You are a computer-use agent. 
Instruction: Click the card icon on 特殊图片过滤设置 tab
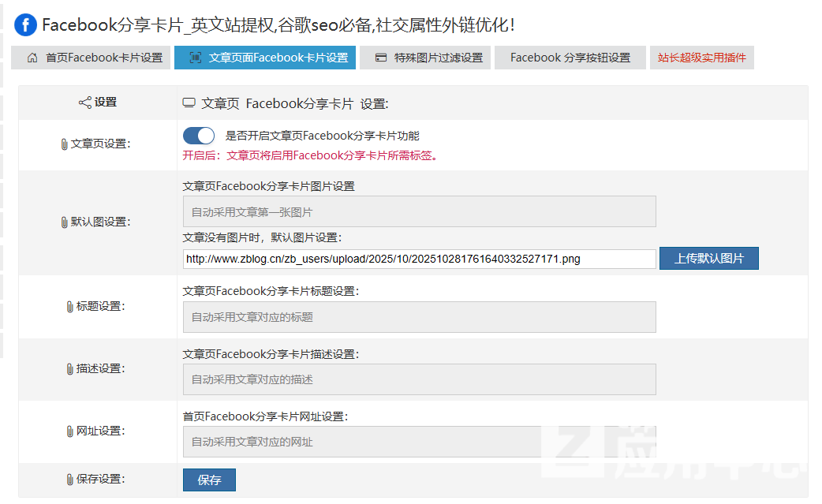coord(381,58)
